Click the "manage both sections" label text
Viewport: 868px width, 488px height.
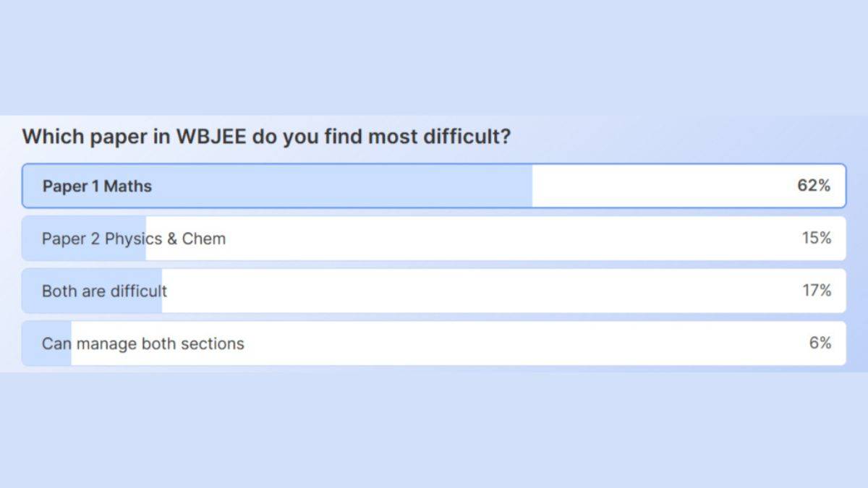pos(160,343)
